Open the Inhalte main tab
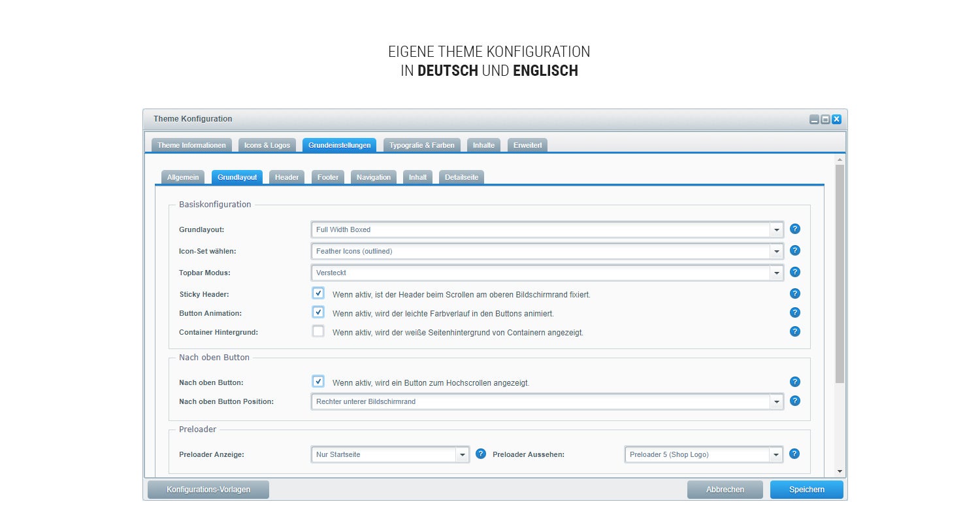 [483, 145]
